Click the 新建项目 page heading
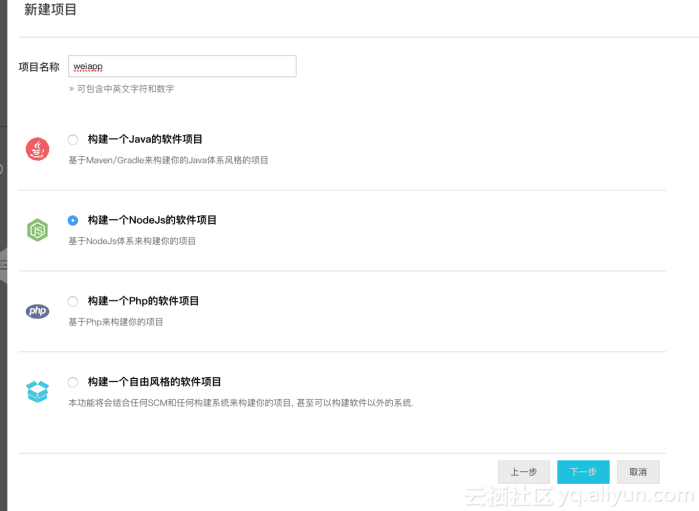The image size is (699, 511). pyautogui.click(x=50, y=9)
